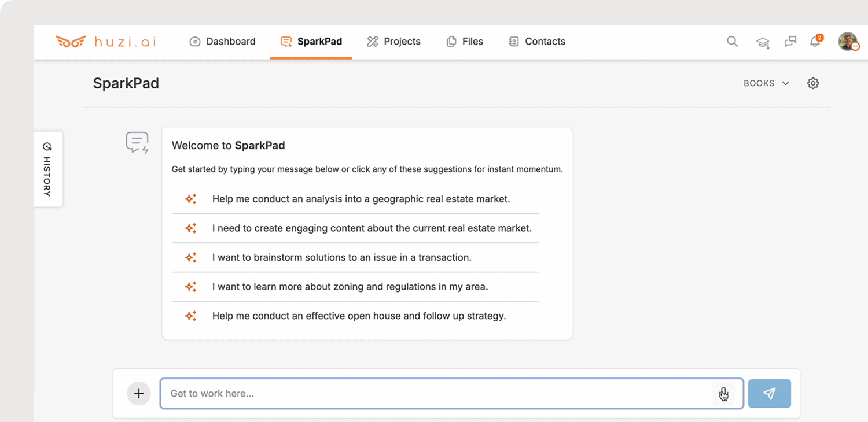Click the 'Welcome to SparkPad' title

click(229, 146)
